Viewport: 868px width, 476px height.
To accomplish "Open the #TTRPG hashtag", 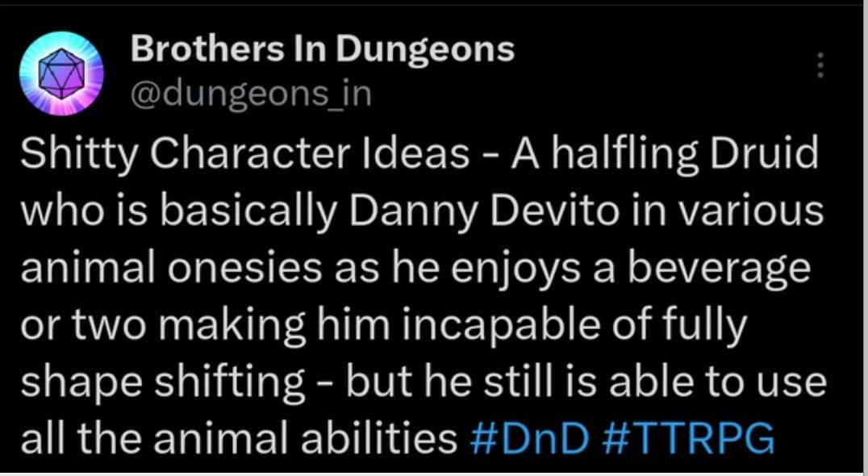I will click(687, 441).
